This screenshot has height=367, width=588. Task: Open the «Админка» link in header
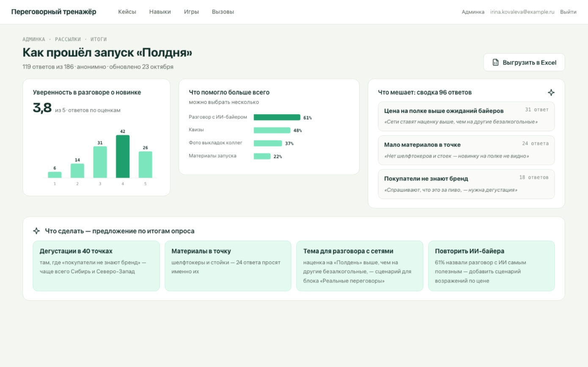(473, 12)
